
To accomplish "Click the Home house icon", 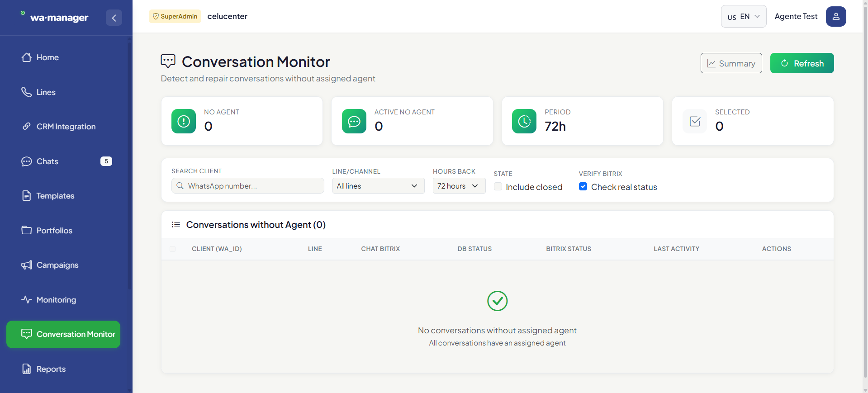I will coord(27,57).
